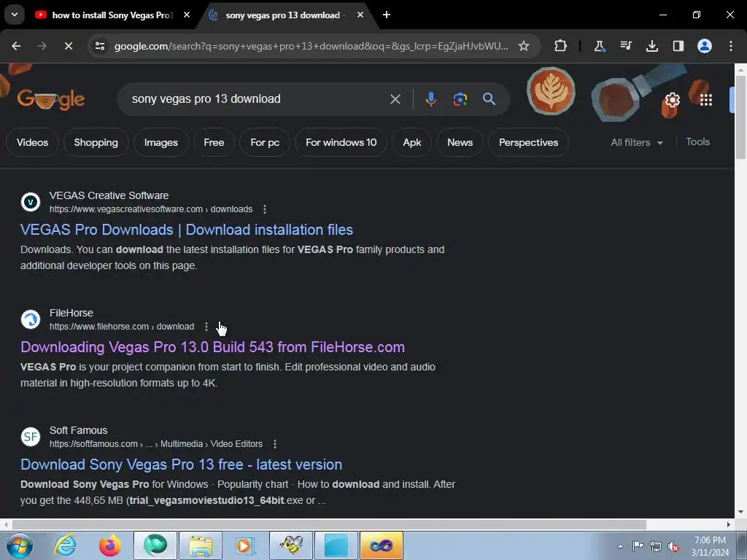This screenshot has width=747, height=560.
Task: Open the muted volume tray icon
Action: [x=673, y=547]
